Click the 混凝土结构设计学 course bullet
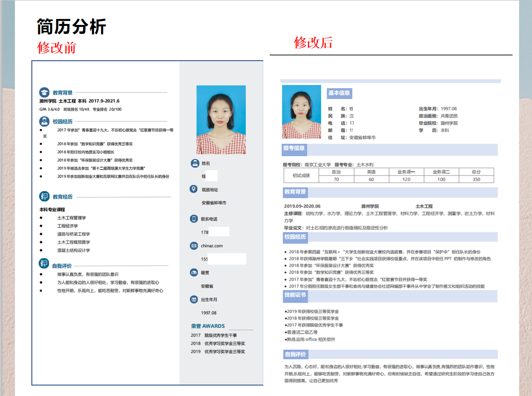The height and width of the screenshot is (396, 532). coord(74,250)
